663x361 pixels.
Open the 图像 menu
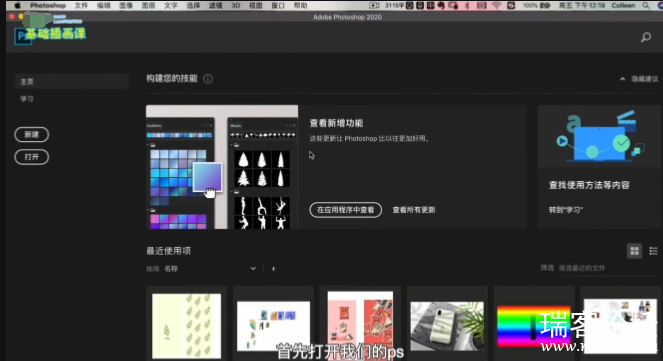click(x=126, y=5)
